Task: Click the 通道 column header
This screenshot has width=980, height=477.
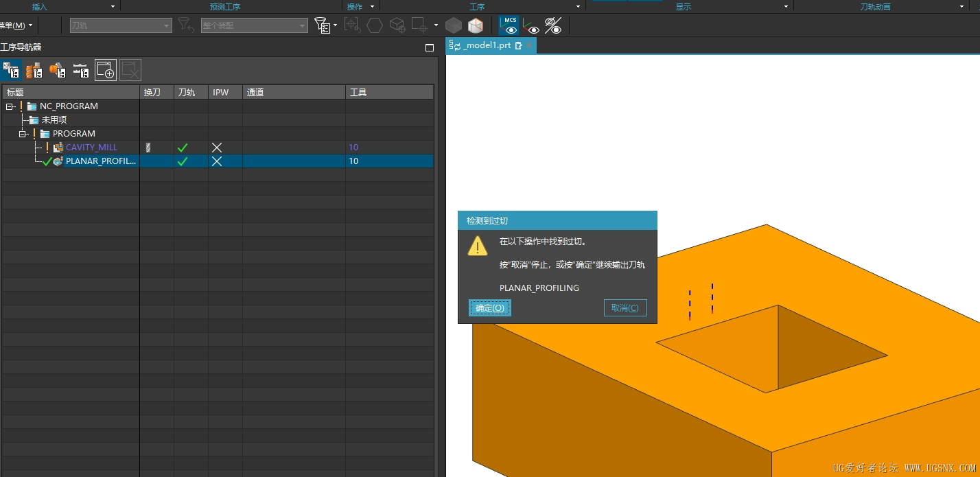Action: click(294, 92)
